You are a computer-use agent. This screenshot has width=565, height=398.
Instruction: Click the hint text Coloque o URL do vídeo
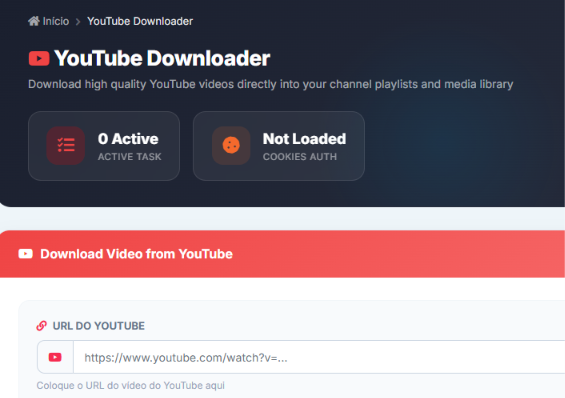pos(130,385)
